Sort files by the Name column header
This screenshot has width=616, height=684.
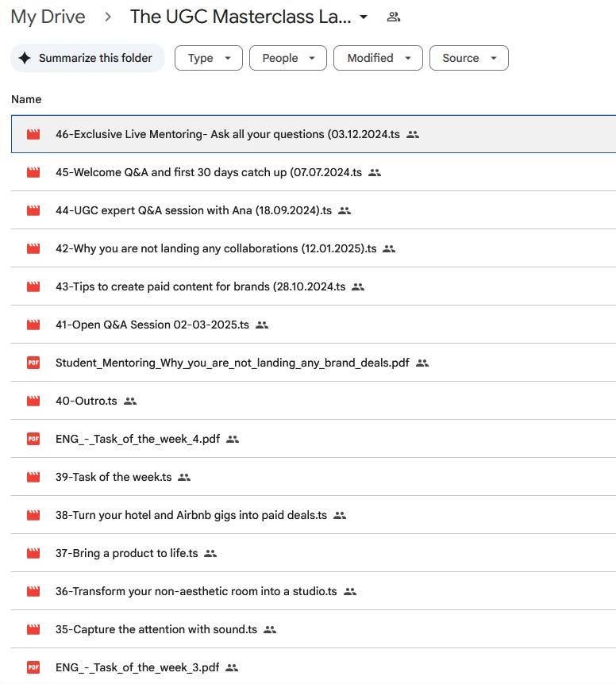coord(26,99)
